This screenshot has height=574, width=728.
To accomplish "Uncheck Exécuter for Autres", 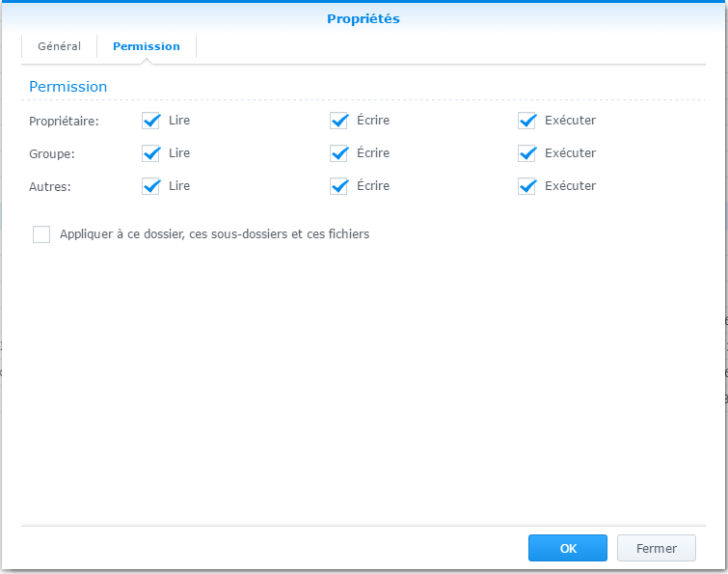I will pyautogui.click(x=526, y=186).
